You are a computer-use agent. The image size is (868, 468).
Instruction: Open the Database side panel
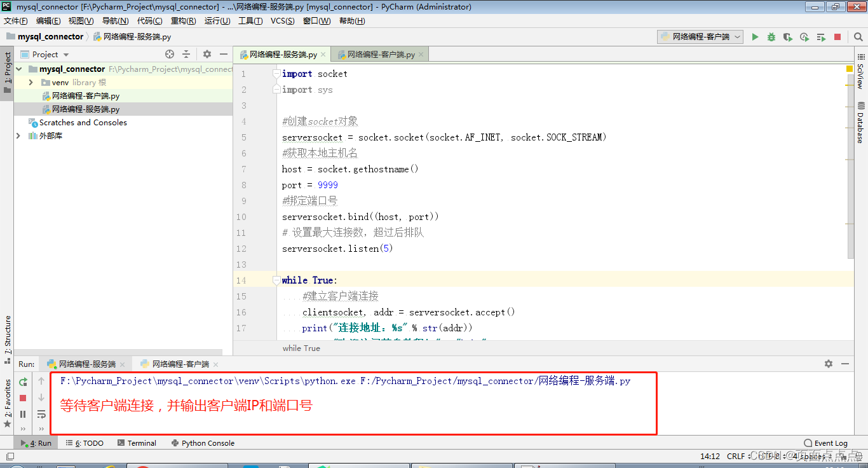tap(860, 123)
